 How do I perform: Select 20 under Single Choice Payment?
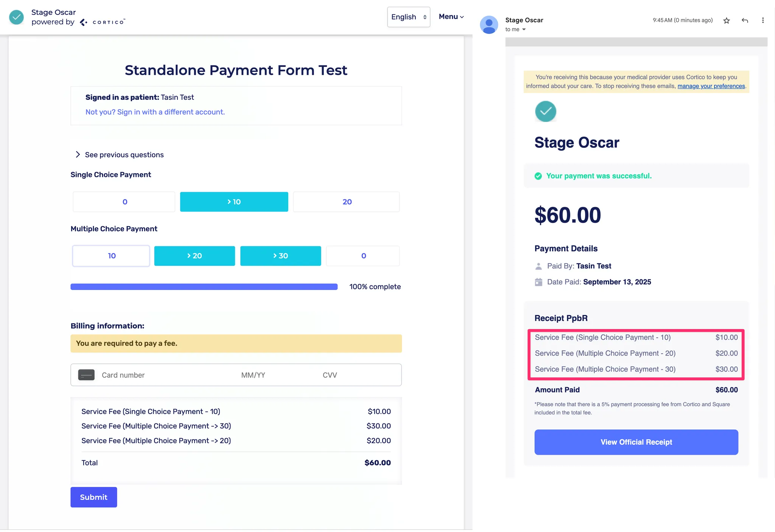tap(346, 202)
